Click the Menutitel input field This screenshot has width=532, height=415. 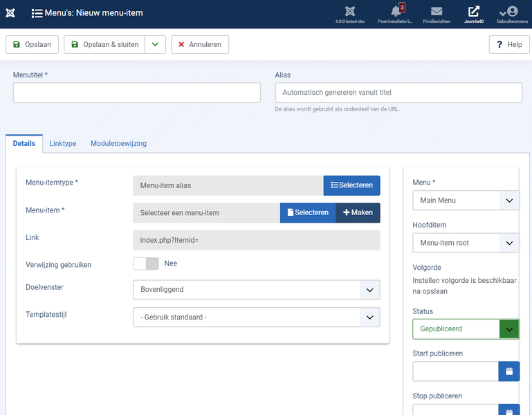click(137, 93)
